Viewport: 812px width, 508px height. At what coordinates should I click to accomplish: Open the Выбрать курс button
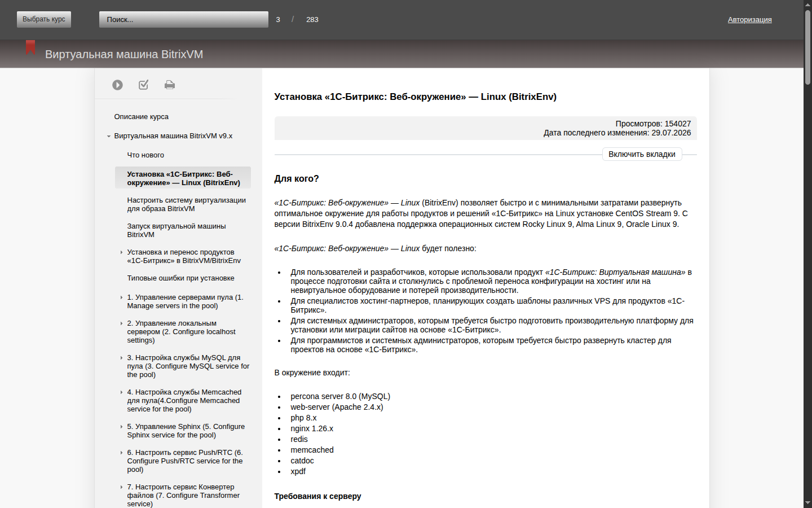coord(44,19)
